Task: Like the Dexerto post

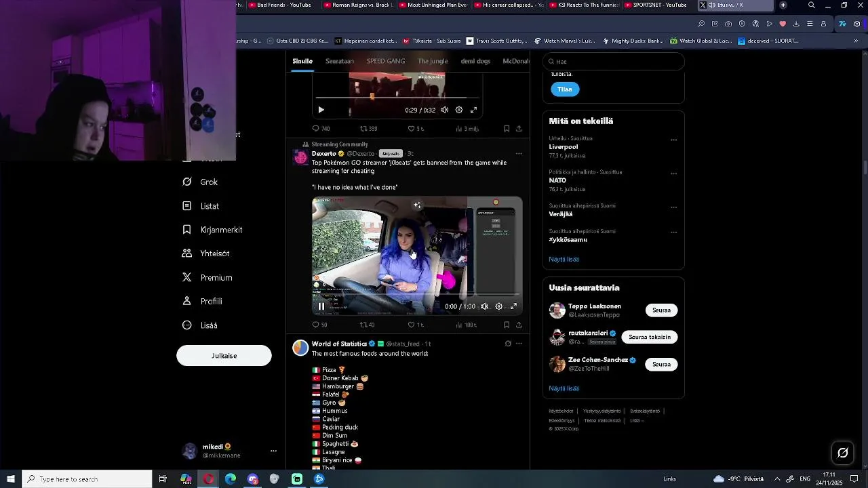Action: (x=416, y=325)
